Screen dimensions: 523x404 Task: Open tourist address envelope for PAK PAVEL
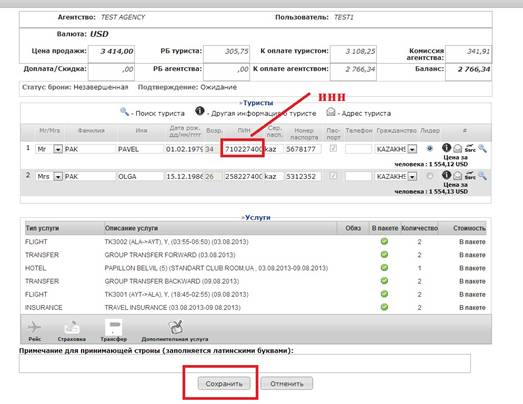coord(458,148)
